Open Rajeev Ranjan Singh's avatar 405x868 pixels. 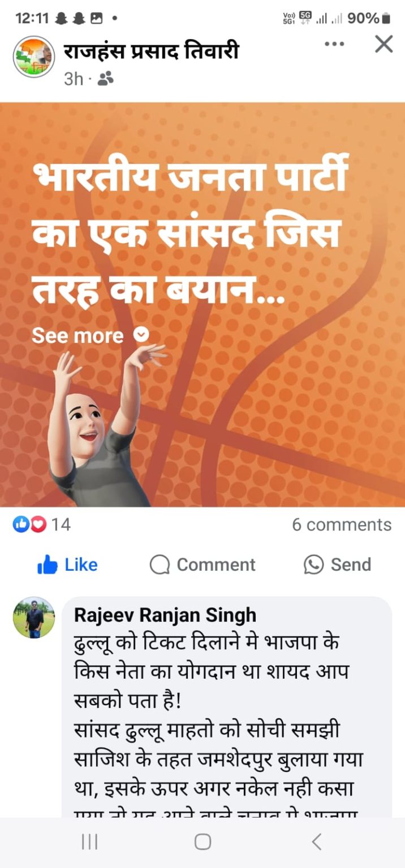[34, 618]
